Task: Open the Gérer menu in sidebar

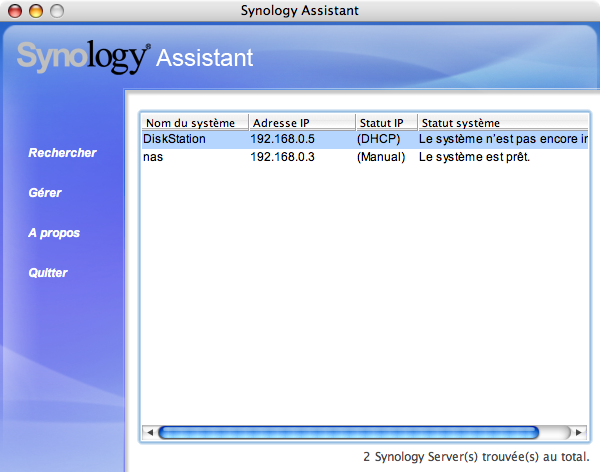Action: point(45,193)
